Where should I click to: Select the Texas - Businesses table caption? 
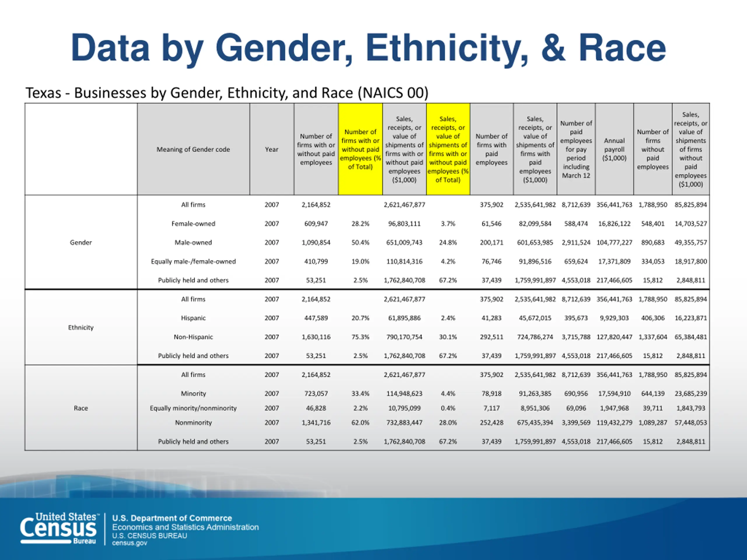pyautogui.click(x=227, y=93)
